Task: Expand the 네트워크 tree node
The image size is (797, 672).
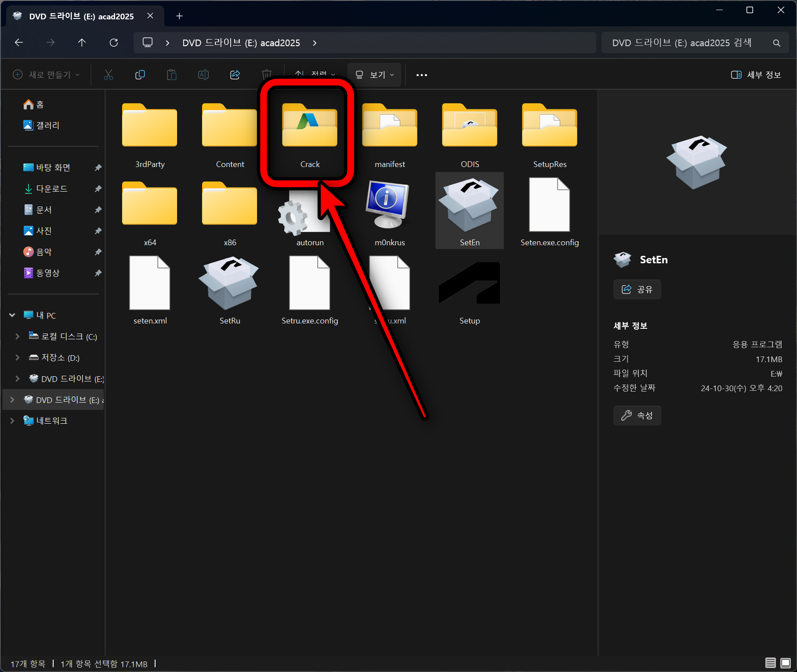Action: [x=12, y=421]
